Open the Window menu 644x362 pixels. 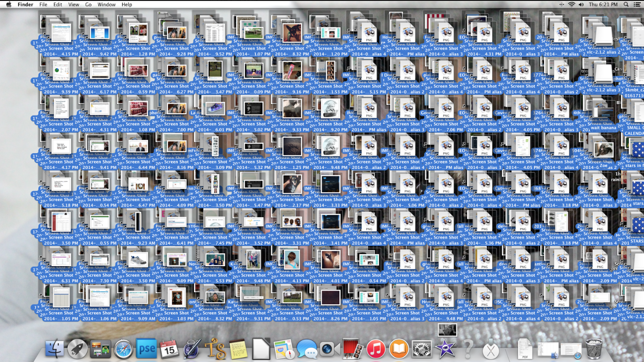106,4
